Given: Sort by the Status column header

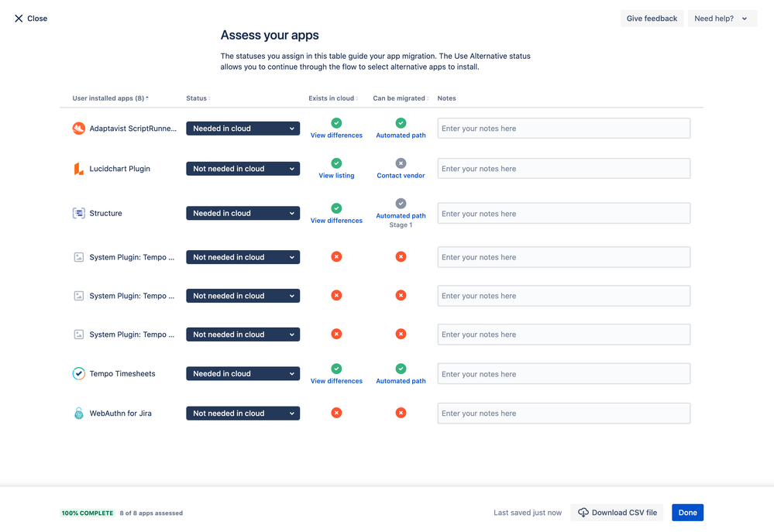Looking at the screenshot, I should tap(196, 98).
